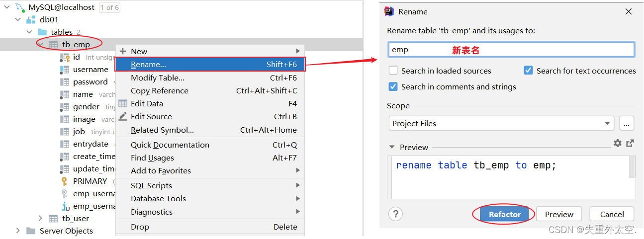Click the id key column icon
Screen dimensions: 644x239
click(65, 57)
